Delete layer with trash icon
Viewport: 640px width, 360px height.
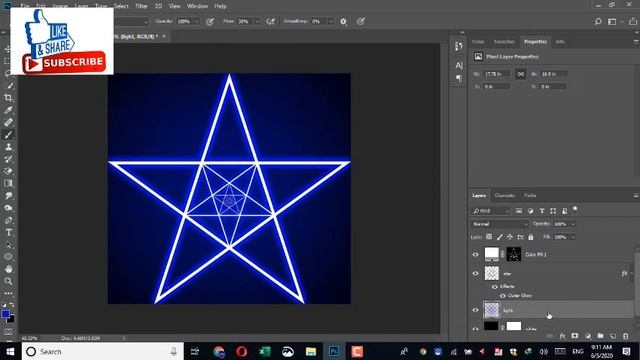coord(625,336)
